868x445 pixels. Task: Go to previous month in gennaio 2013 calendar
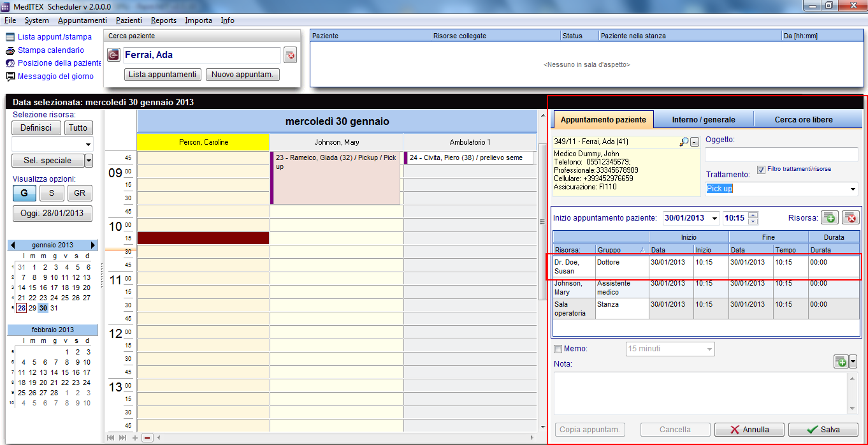tap(13, 245)
